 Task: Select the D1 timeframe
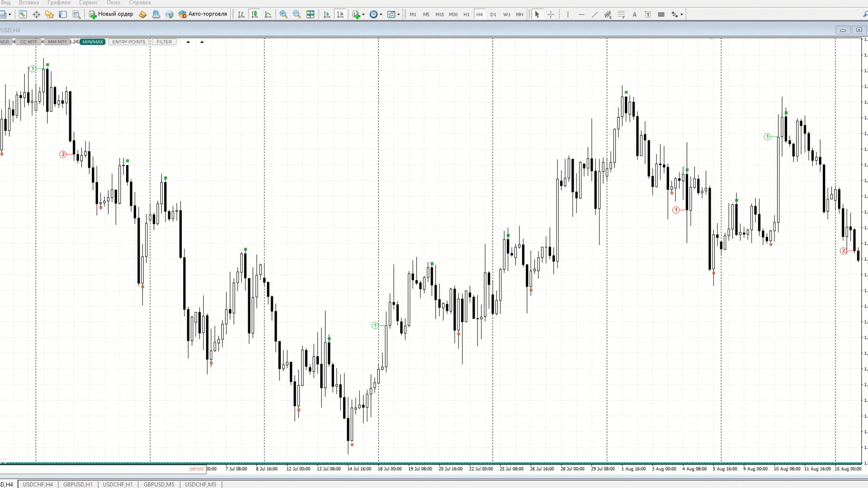[493, 14]
